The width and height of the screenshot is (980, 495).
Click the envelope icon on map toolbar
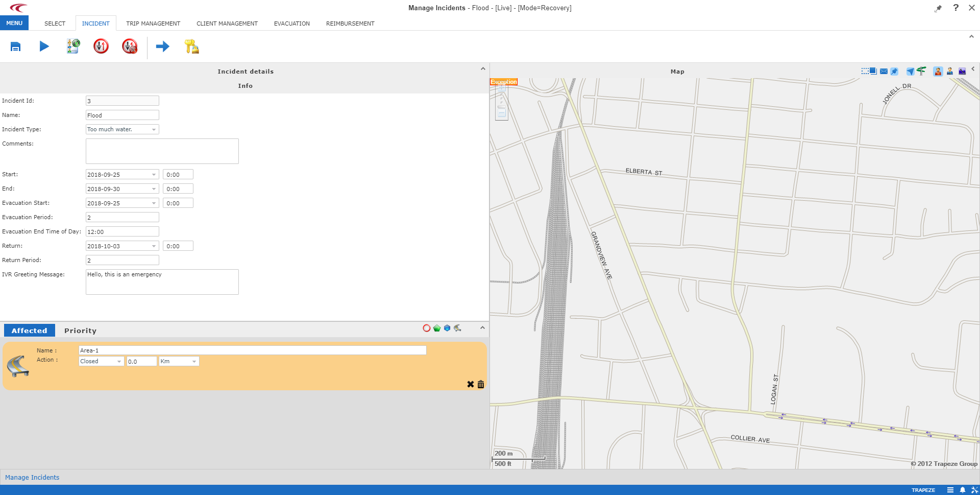[x=884, y=71]
